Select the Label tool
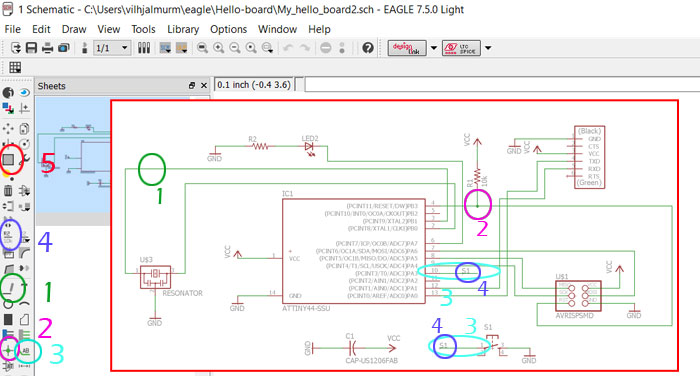 25,351
